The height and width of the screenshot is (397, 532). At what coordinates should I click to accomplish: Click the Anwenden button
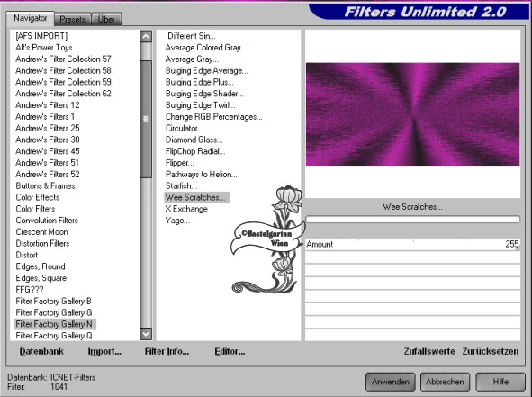point(390,382)
